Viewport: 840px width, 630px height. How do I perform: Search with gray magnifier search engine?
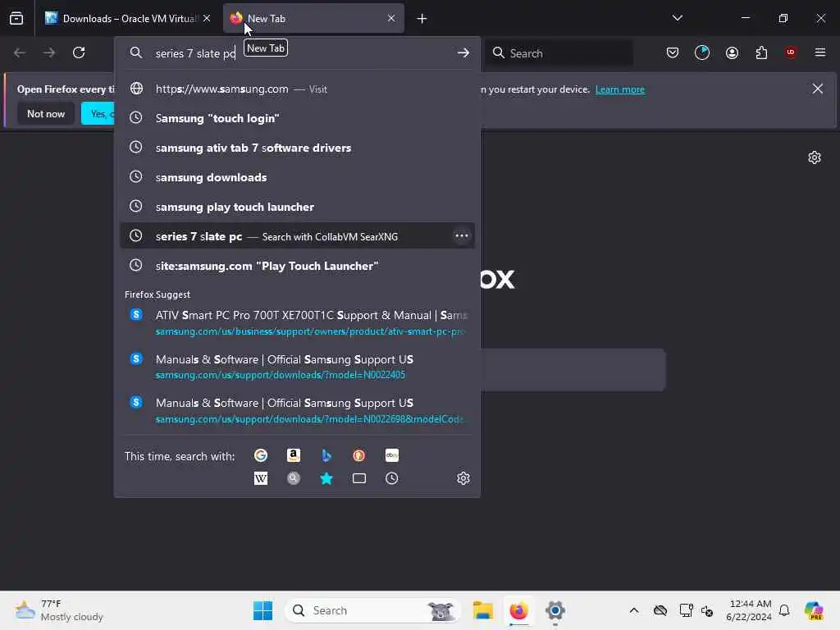(294, 478)
